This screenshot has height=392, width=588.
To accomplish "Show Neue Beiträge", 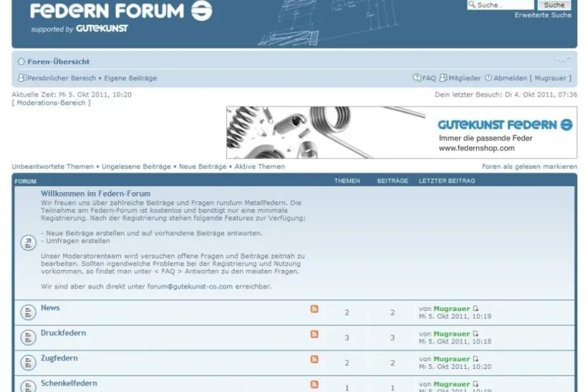I will [202, 167].
